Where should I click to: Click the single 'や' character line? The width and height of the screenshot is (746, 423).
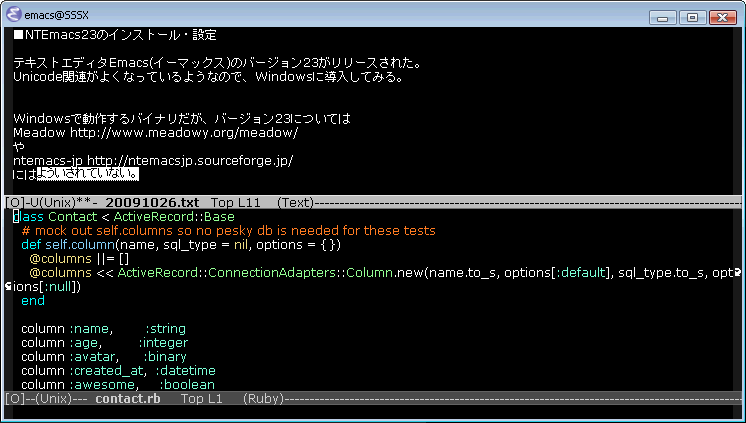(19, 147)
